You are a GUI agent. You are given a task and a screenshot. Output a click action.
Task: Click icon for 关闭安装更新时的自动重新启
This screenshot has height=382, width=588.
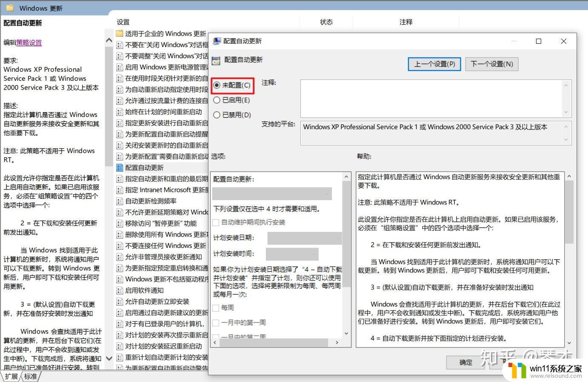click(120, 145)
